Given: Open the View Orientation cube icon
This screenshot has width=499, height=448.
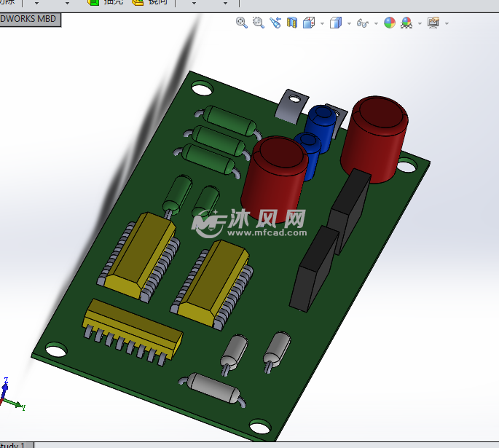Looking at the screenshot, I should tap(309, 23).
